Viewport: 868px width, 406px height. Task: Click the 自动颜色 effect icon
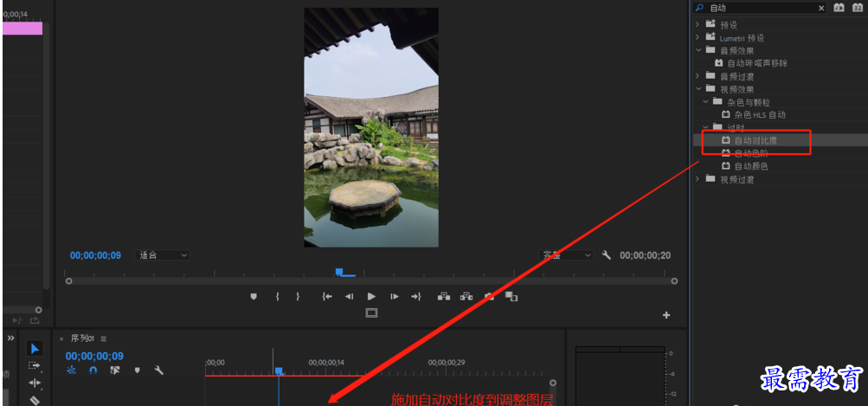726,166
